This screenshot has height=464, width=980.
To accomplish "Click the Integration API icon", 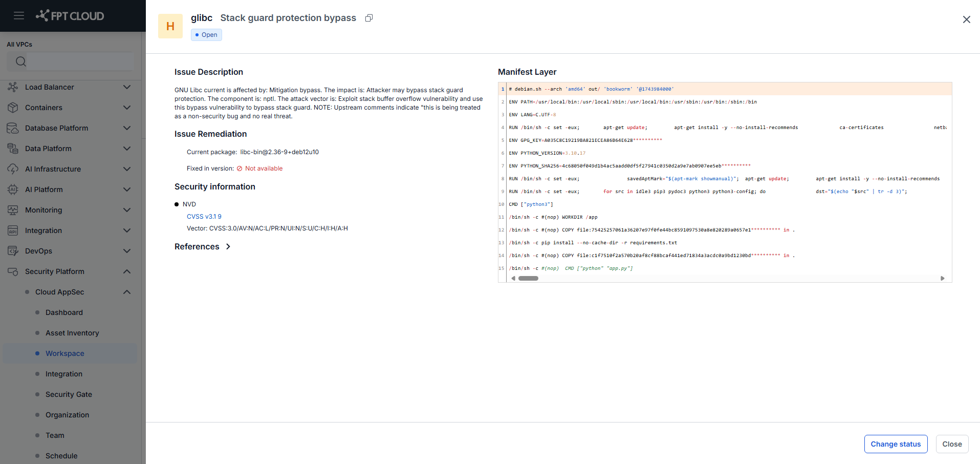I will point(13,230).
